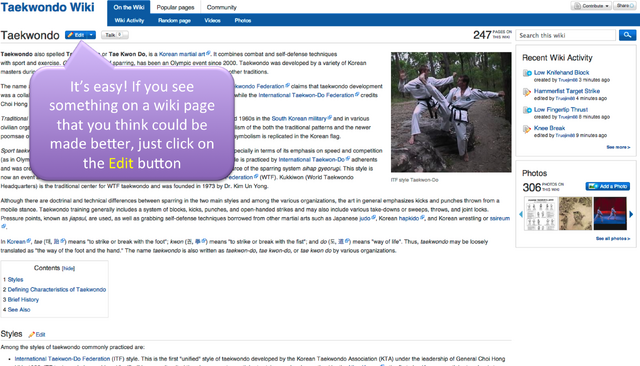The image size is (640, 366).
Task: Open the Taekwondo Wiki home logo
Action: (x=47, y=7)
